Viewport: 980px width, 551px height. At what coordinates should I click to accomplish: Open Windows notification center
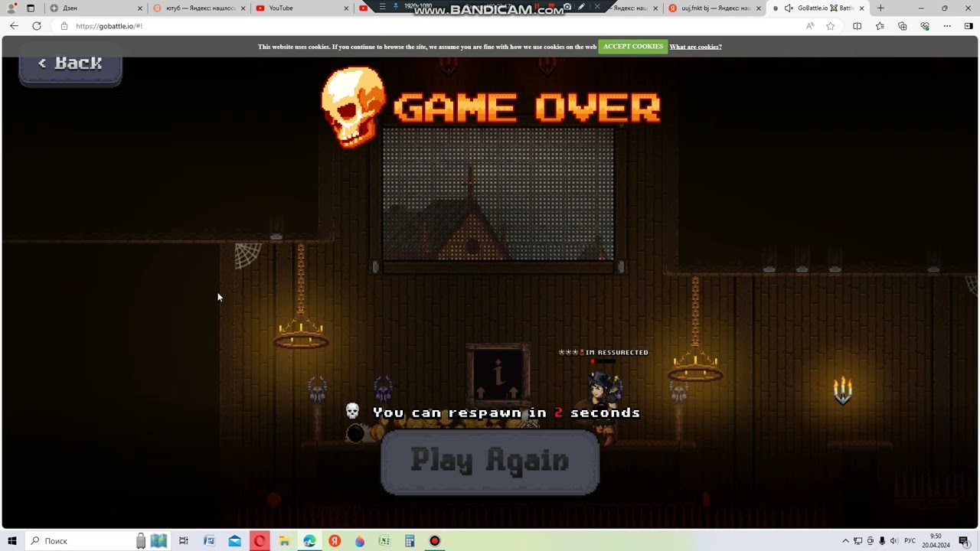coord(964,541)
